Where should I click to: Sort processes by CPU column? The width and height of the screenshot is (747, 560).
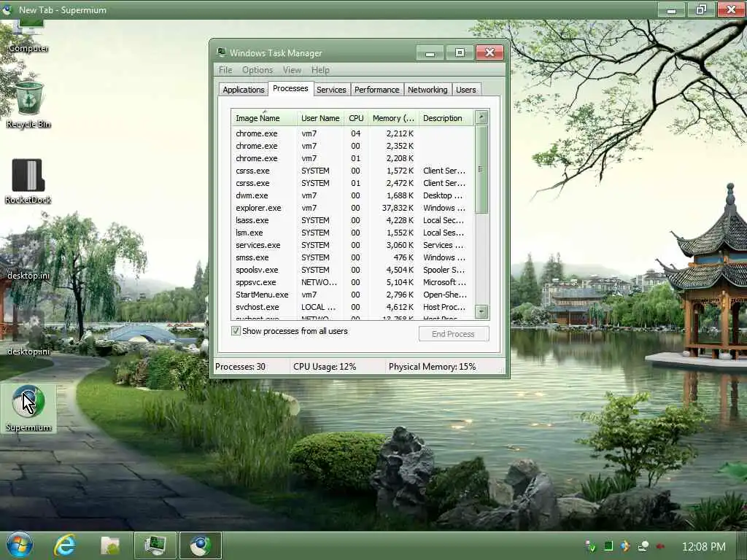point(356,118)
